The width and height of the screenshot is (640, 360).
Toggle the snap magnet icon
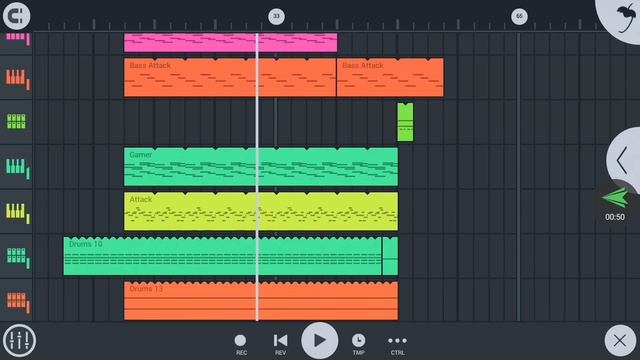click(x=16, y=16)
